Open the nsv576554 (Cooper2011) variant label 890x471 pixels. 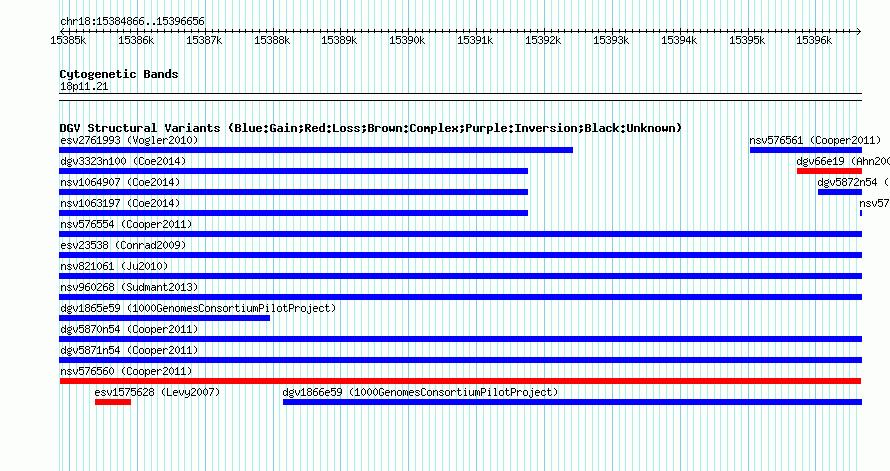(x=126, y=224)
